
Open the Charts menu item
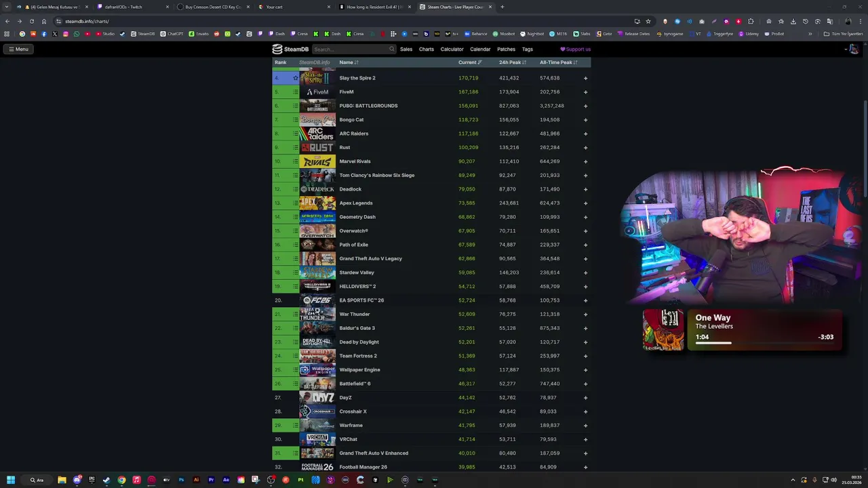click(x=427, y=49)
